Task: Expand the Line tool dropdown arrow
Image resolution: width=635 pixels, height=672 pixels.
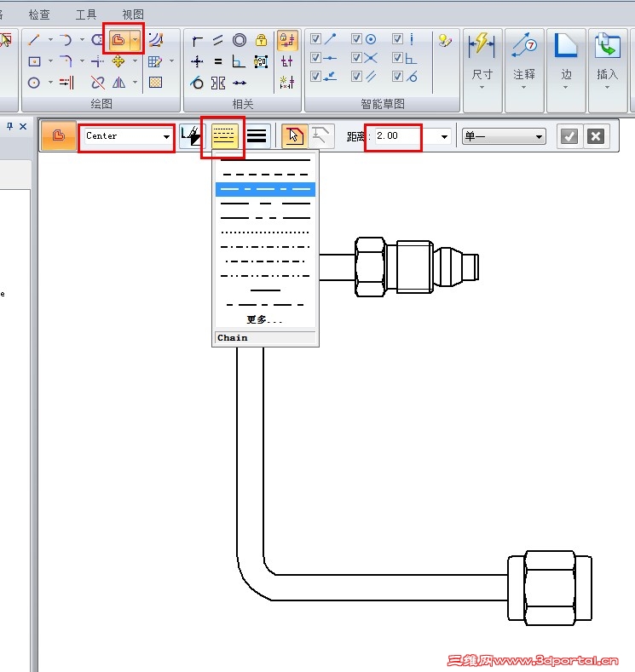Action: coord(50,40)
